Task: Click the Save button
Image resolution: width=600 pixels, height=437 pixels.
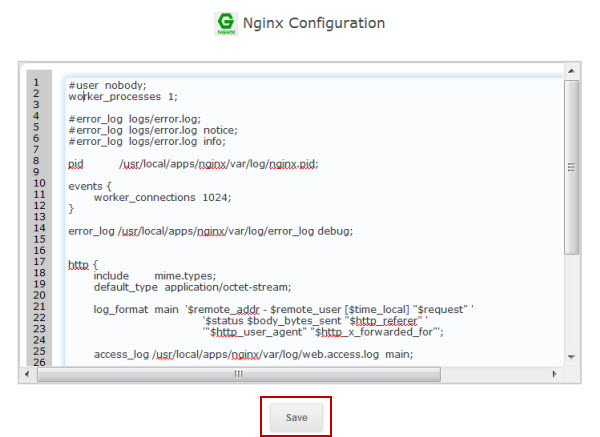Action: [296, 417]
